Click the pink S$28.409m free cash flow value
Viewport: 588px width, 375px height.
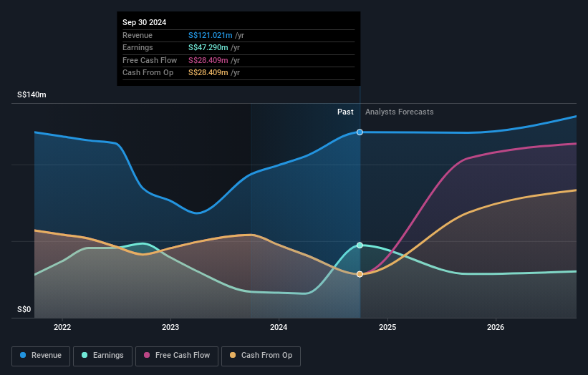click(208, 60)
